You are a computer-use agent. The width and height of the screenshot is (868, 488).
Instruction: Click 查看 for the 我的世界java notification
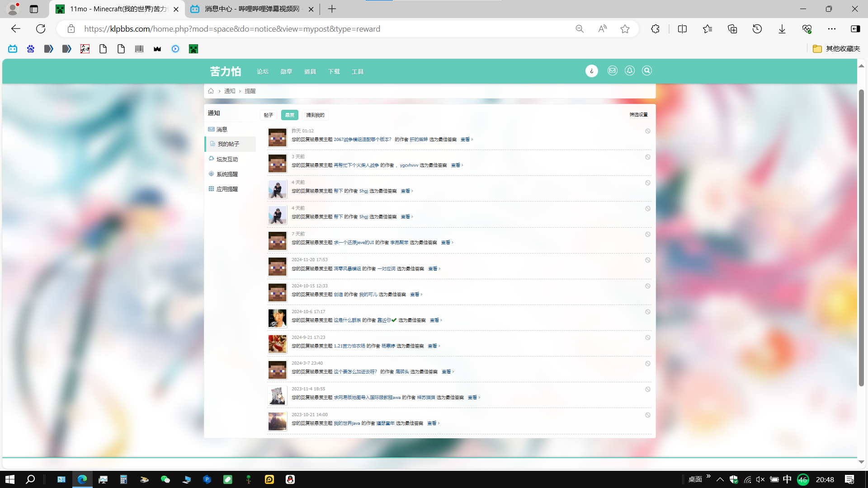click(x=433, y=423)
